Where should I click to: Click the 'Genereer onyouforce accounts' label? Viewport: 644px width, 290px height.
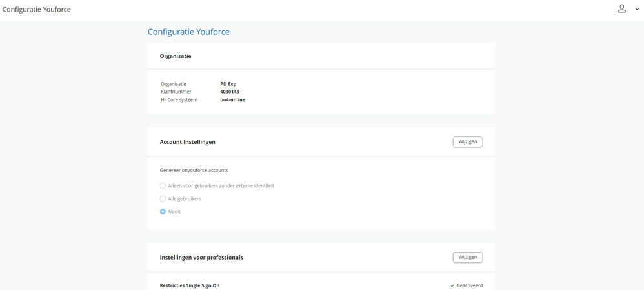point(194,171)
